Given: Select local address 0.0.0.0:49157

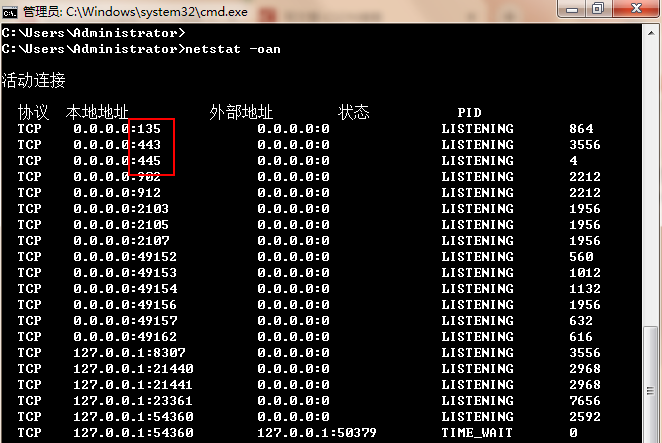Looking at the screenshot, I should [x=125, y=321].
